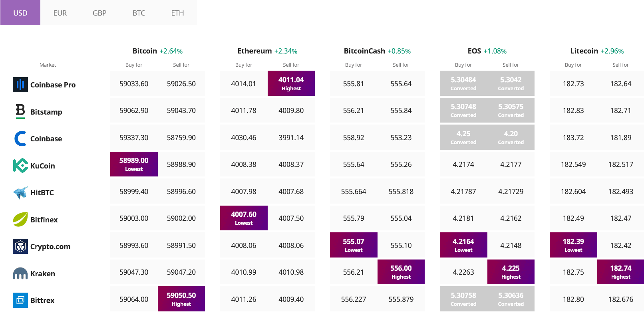644x313 pixels.
Task: Click KuCoin's lowest Bitcoin buy price 58989.00
Action: [134, 164]
